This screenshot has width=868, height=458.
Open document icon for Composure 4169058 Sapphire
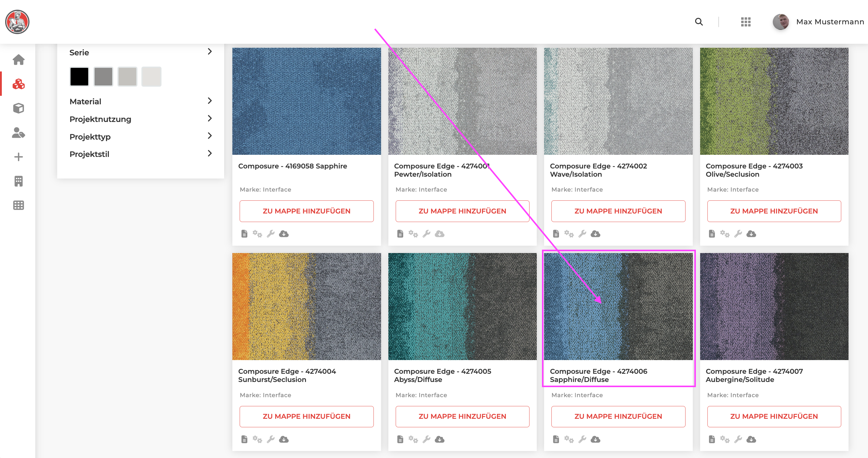pyautogui.click(x=244, y=234)
